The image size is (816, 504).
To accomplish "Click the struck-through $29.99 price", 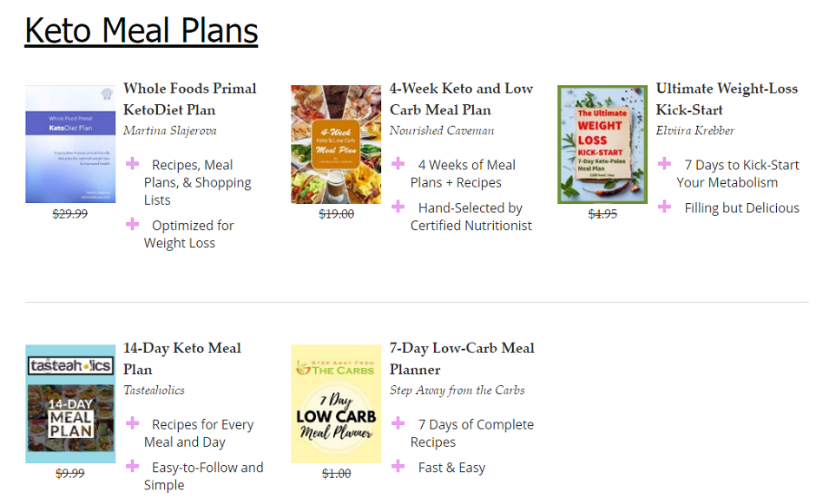I will pos(70,213).
